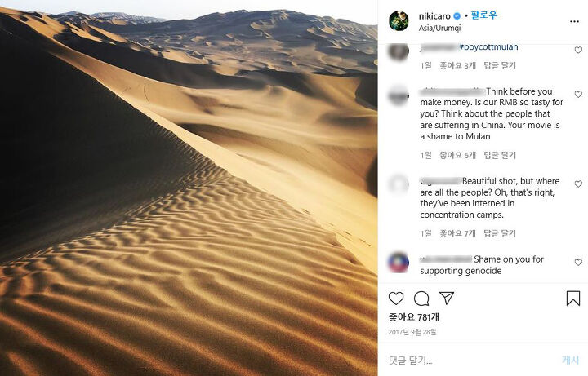Open nikicaro's profile picture avatar
Screen dimensions: 588x376
tap(399, 21)
